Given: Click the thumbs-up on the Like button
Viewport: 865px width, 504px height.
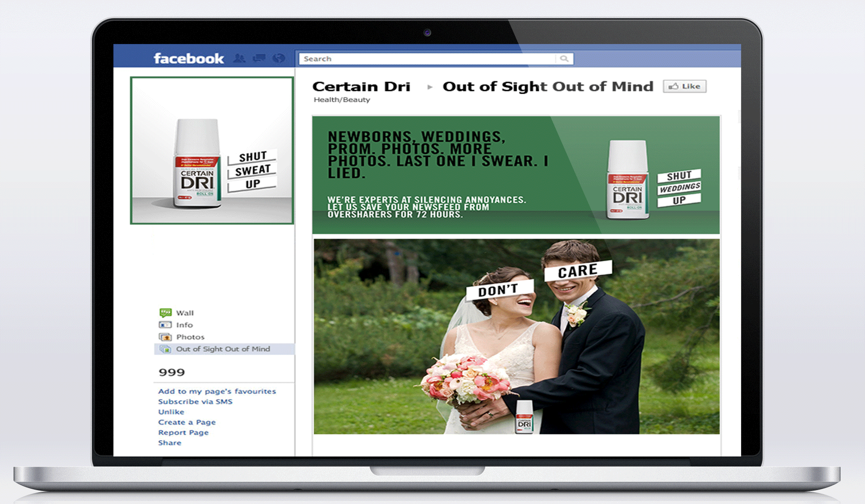Looking at the screenshot, I should pyautogui.click(x=674, y=86).
